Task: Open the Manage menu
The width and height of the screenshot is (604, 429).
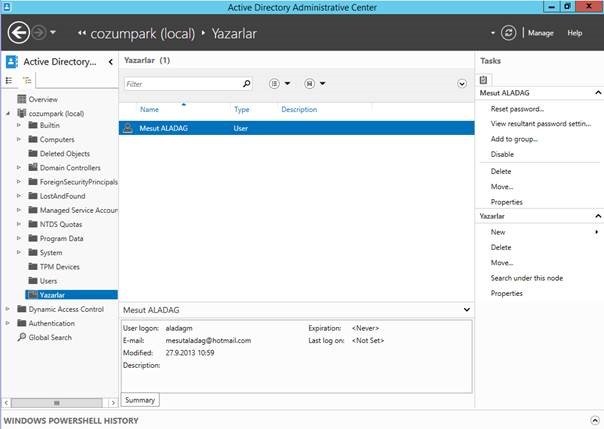Action: coord(540,33)
